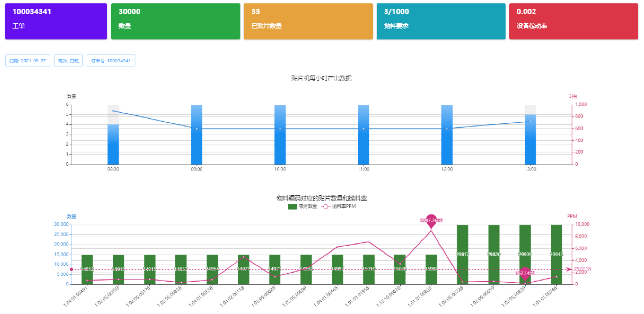Click the green bar labeled 14997
Screen dimensions: 644x314
click(x=337, y=270)
